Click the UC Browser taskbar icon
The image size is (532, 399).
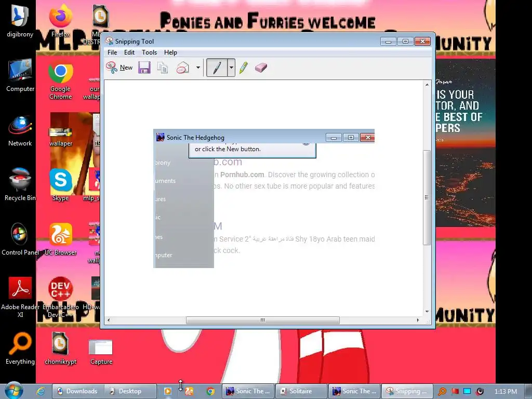pyautogui.click(x=189, y=391)
